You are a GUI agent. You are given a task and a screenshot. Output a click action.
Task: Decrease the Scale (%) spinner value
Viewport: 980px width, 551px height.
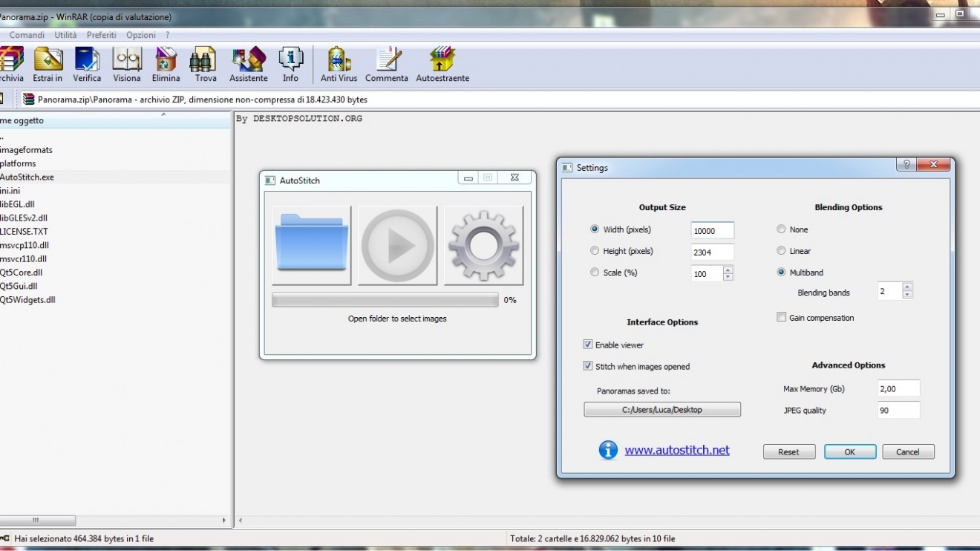(728, 277)
